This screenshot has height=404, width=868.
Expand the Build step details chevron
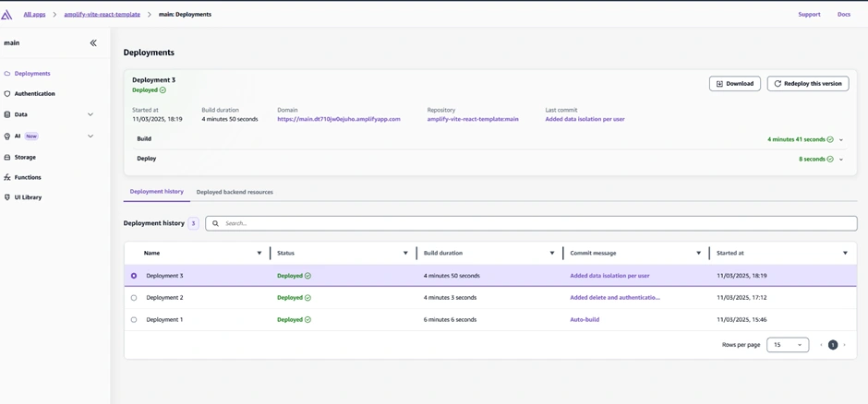(x=841, y=140)
